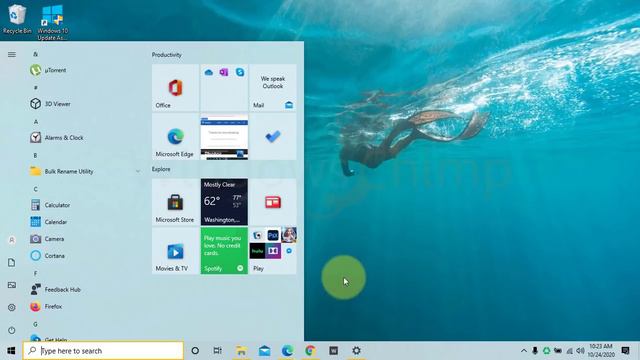Click the network icon in system tray
This screenshot has width=640, height=360.
coord(569,351)
